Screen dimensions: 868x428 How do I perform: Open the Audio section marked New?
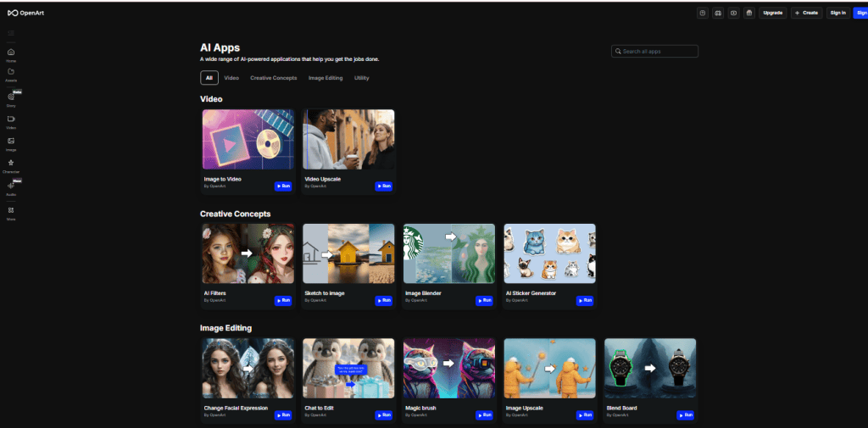pos(11,186)
